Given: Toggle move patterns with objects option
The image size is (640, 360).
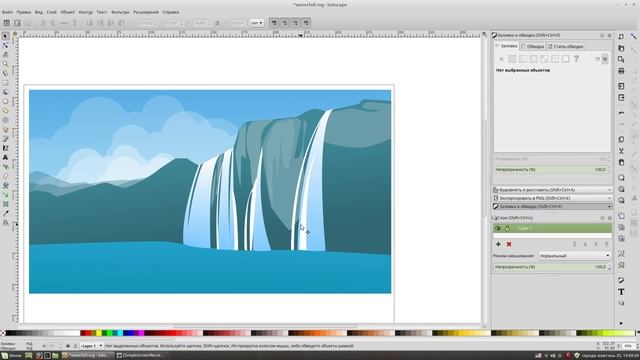Looking at the screenshot, I should click(306, 23).
